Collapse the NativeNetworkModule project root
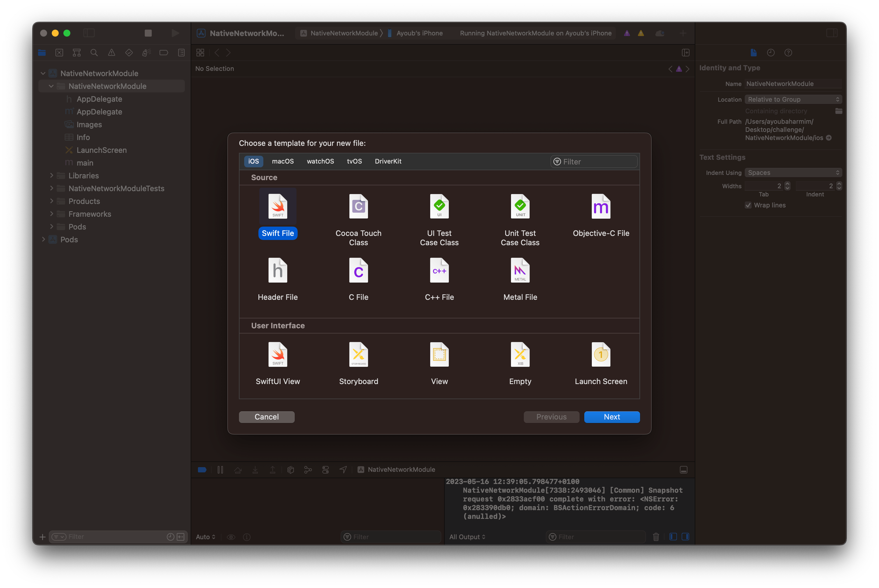The width and height of the screenshot is (879, 588). coord(43,73)
